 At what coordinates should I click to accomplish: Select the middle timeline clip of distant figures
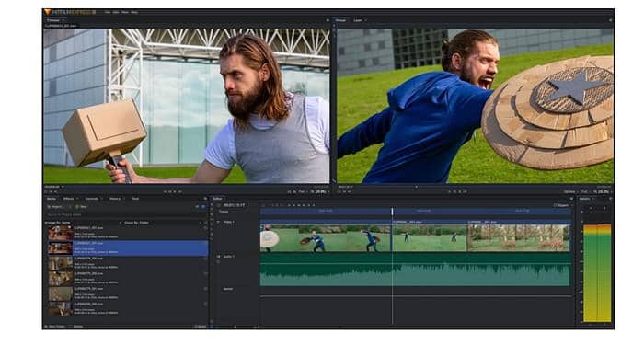430,237
